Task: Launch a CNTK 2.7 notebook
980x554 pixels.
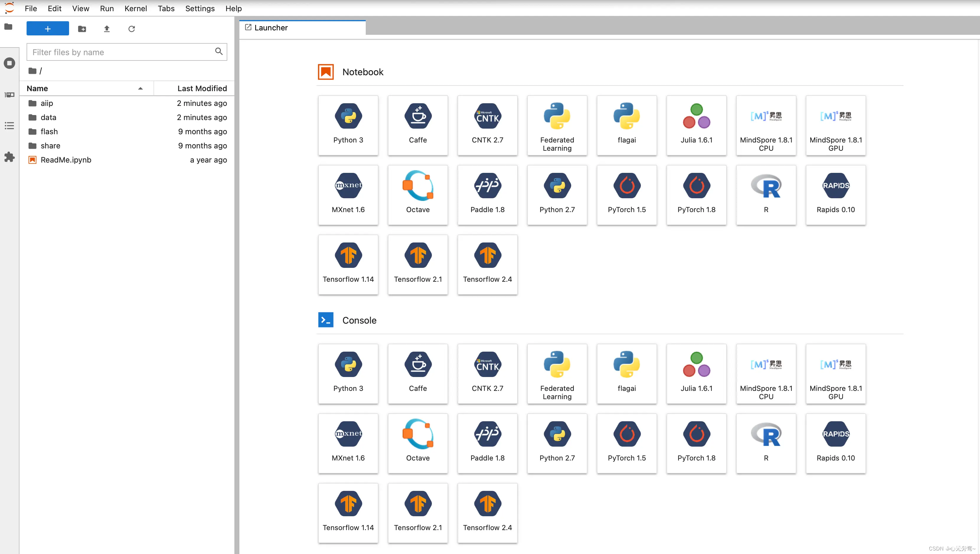Action: tap(488, 125)
